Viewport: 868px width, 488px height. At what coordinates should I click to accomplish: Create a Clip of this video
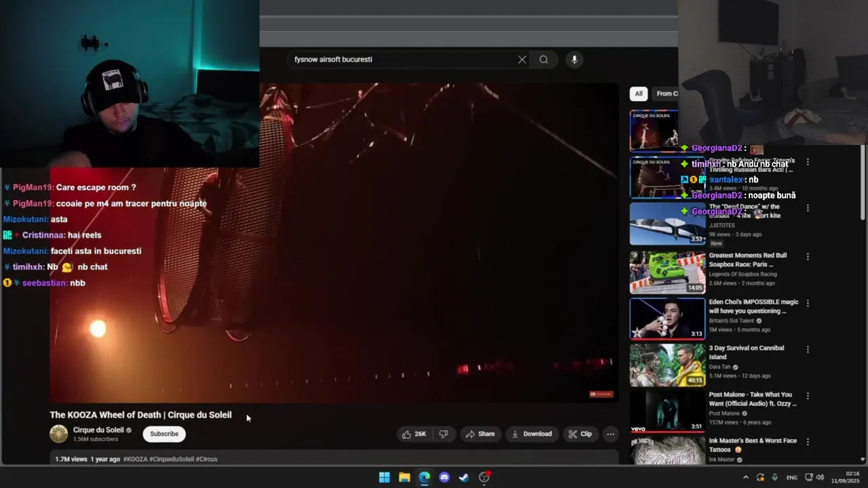pos(580,434)
